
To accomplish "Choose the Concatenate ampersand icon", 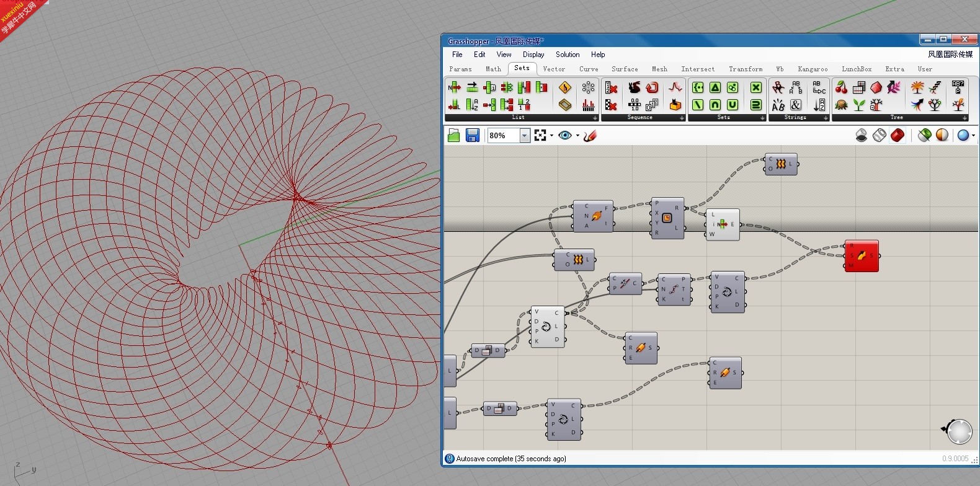I will 796,105.
